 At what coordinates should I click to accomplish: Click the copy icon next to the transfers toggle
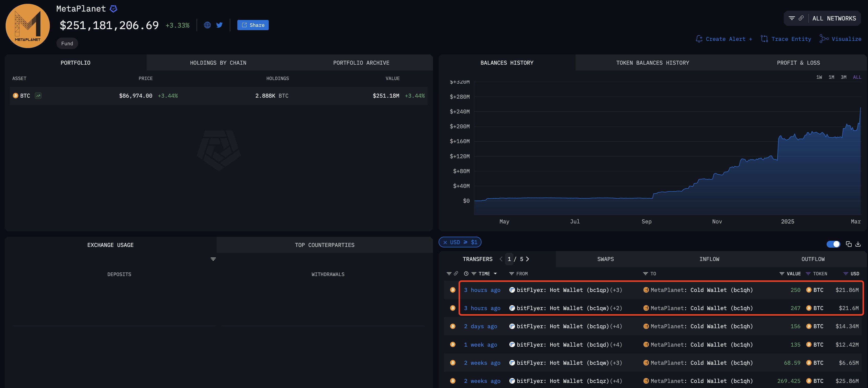point(848,244)
